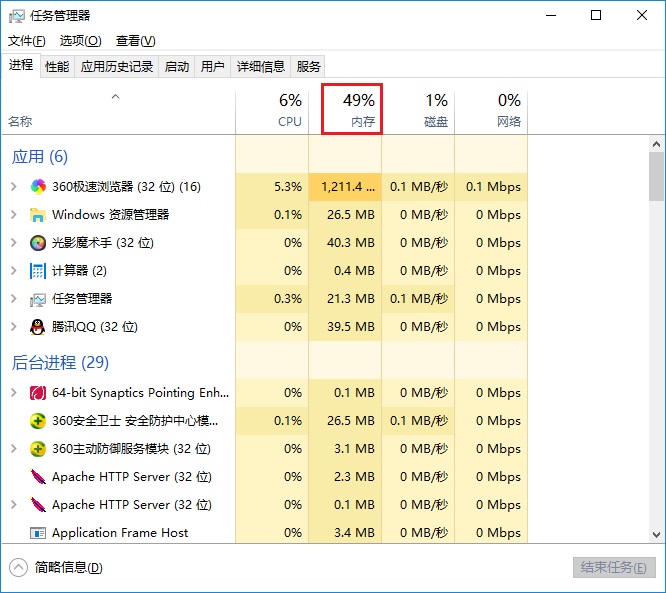Click the 计算器 calculator icon
Screen dimensions: 666x593
point(38,271)
